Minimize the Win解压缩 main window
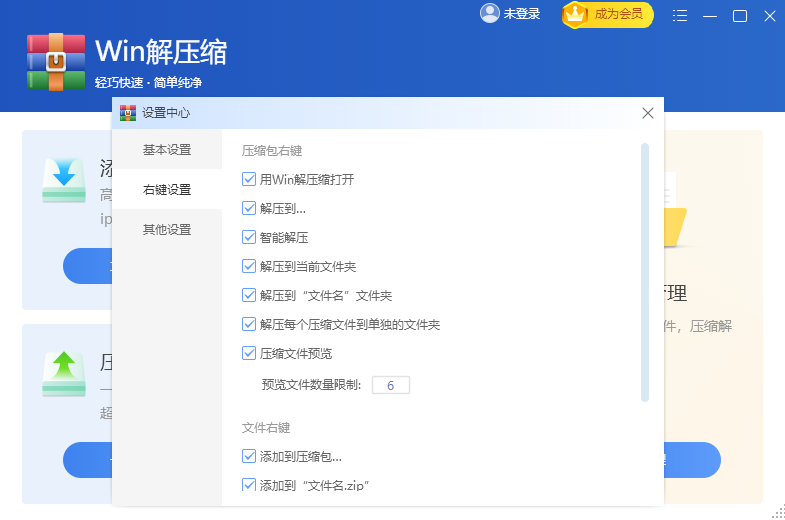The height and width of the screenshot is (520, 785). click(x=709, y=16)
